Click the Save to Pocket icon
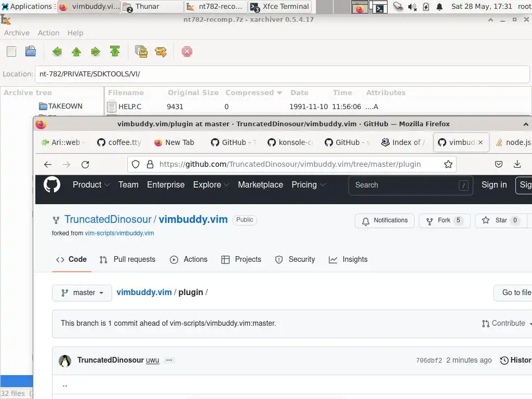This screenshot has height=399, width=532. [498, 165]
